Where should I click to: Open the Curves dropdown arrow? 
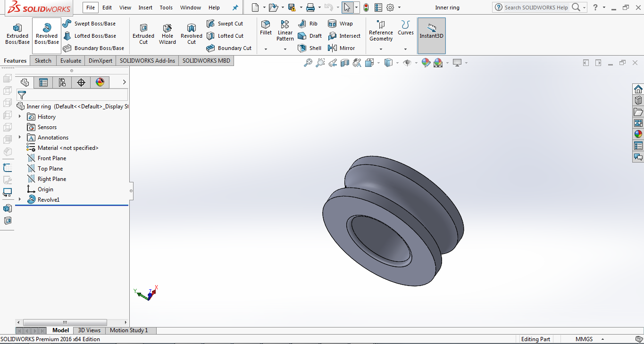point(405,49)
